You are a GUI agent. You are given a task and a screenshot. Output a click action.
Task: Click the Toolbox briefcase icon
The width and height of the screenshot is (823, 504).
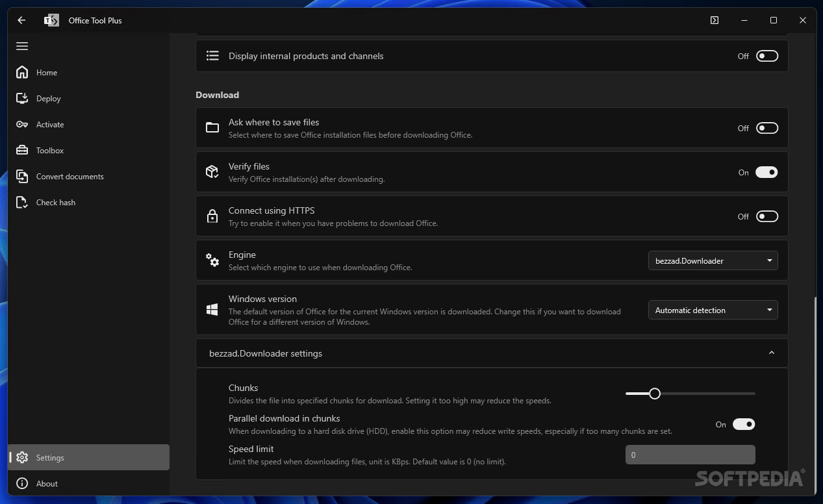coord(22,150)
